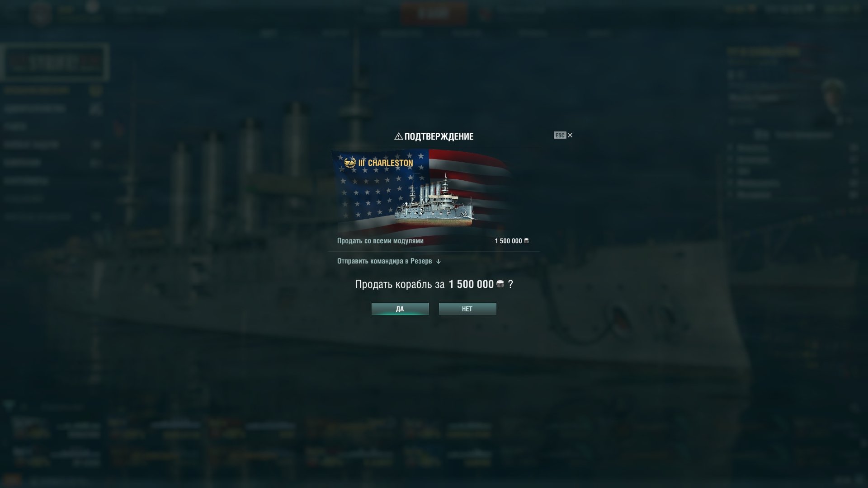
Task: Click the tier III numeral on the flag
Action: tap(361, 163)
